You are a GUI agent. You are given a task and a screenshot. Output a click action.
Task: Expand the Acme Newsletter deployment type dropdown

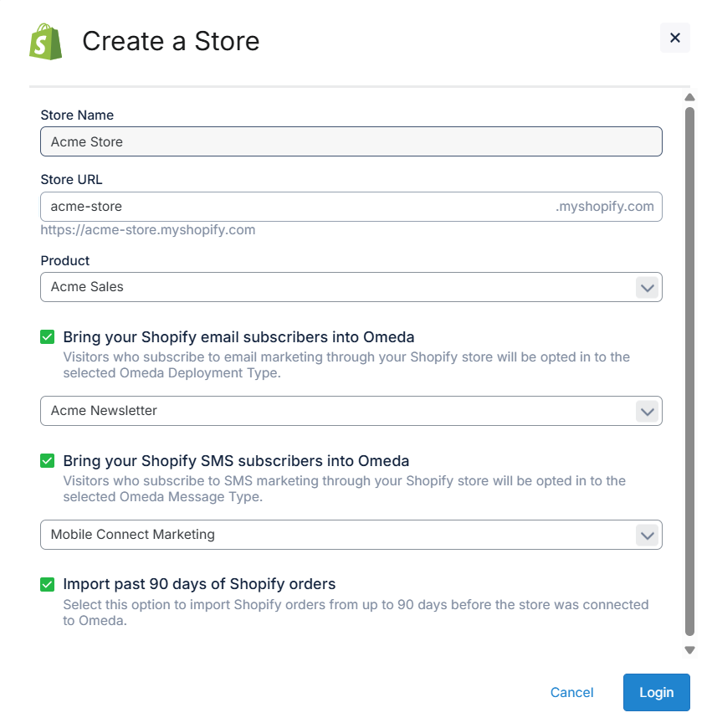(351, 411)
